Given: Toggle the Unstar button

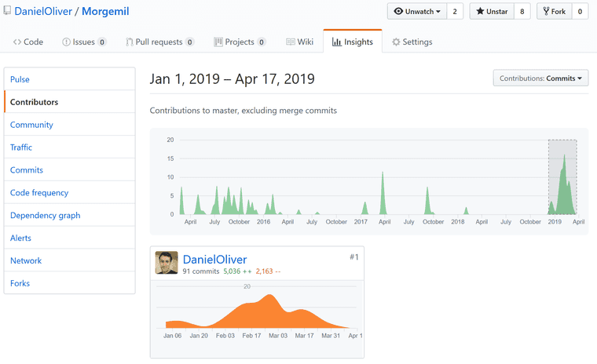Looking at the screenshot, I should 492,12.
